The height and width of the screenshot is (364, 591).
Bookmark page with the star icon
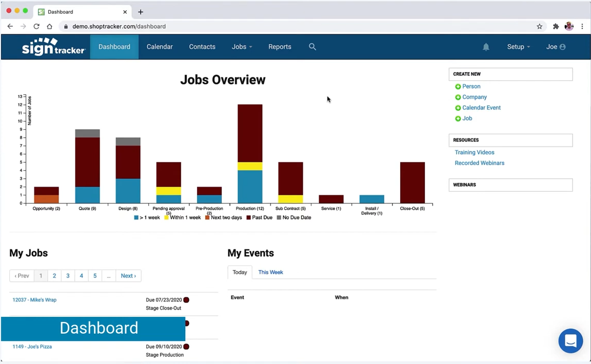[540, 26]
